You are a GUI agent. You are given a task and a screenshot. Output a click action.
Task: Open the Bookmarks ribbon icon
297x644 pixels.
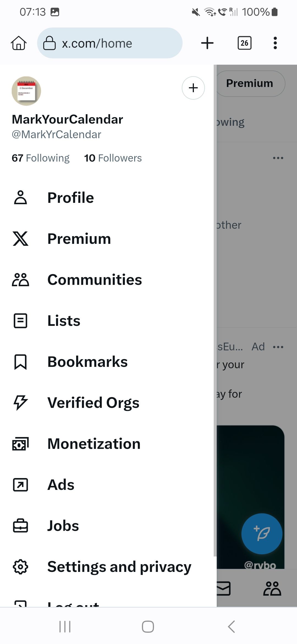click(20, 362)
